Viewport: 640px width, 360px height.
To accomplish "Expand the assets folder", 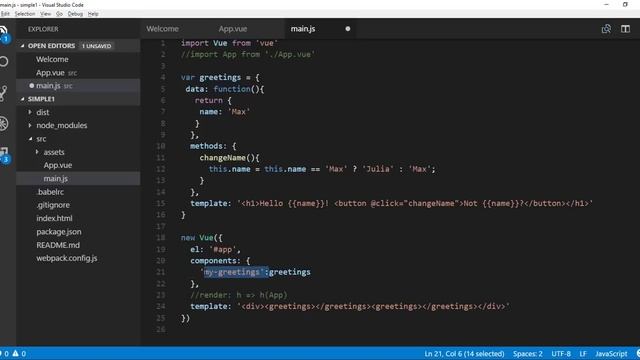I will pos(37,152).
